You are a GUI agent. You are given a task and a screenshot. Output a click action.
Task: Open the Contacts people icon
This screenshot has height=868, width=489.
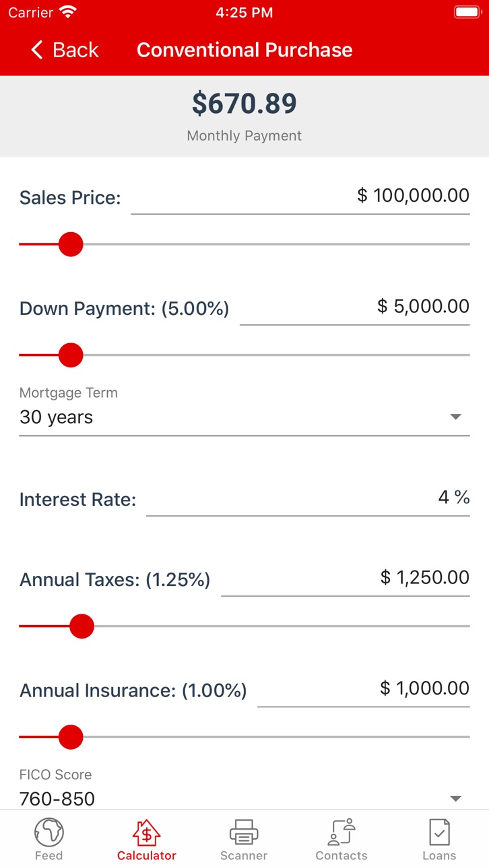(x=341, y=832)
